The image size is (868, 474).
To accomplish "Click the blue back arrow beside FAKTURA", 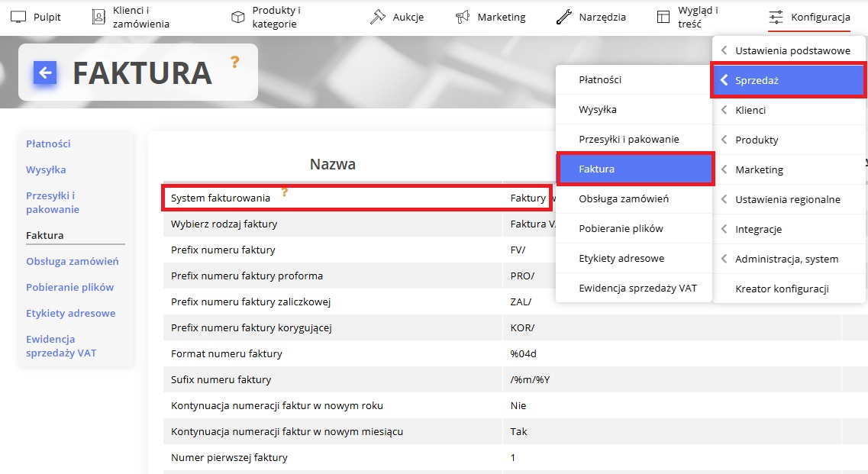I will point(45,73).
